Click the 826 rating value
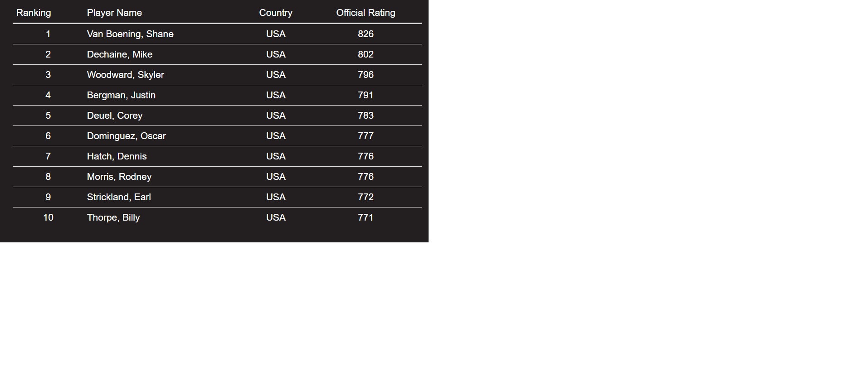The height and width of the screenshot is (381, 868). click(366, 34)
